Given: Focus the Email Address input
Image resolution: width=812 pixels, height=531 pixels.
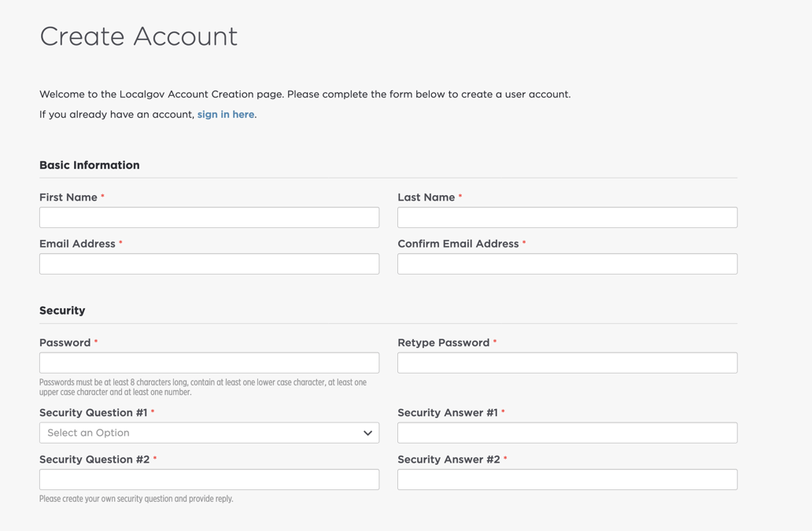Looking at the screenshot, I should coord(209,264).
